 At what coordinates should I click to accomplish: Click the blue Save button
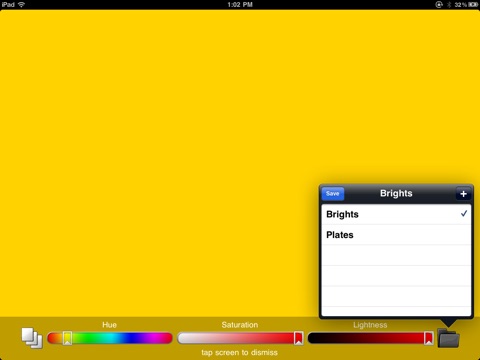pos(333,194)
